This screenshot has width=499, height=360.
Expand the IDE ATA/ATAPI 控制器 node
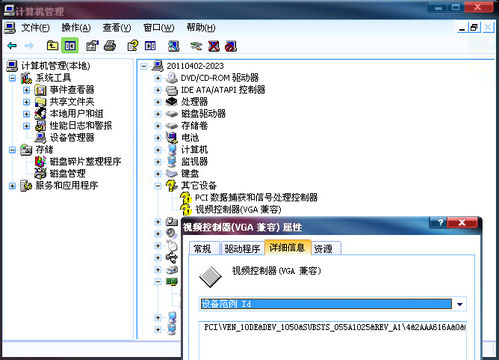(158, 90)
